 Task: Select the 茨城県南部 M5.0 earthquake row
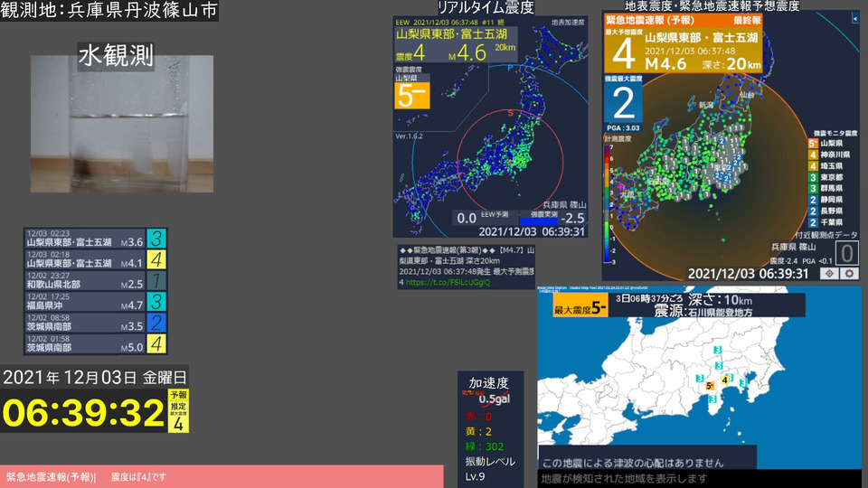click(95, 343)
